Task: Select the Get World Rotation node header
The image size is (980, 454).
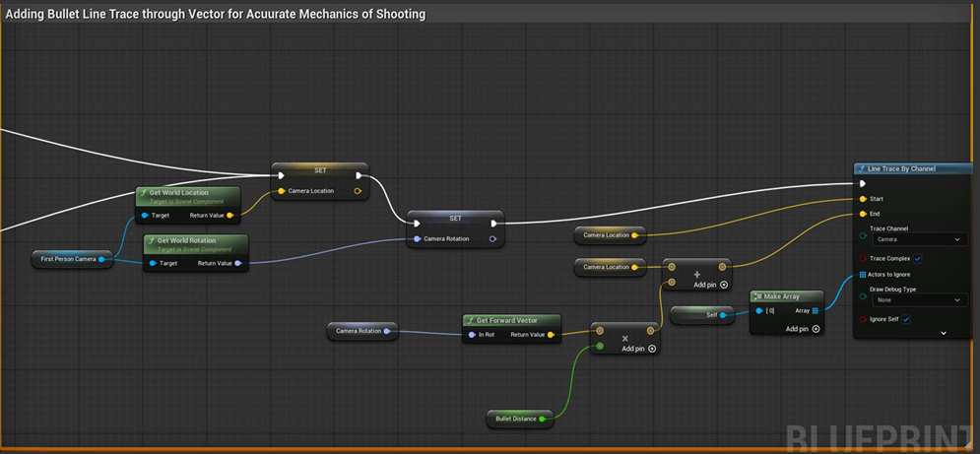Action: coord(196,244)
